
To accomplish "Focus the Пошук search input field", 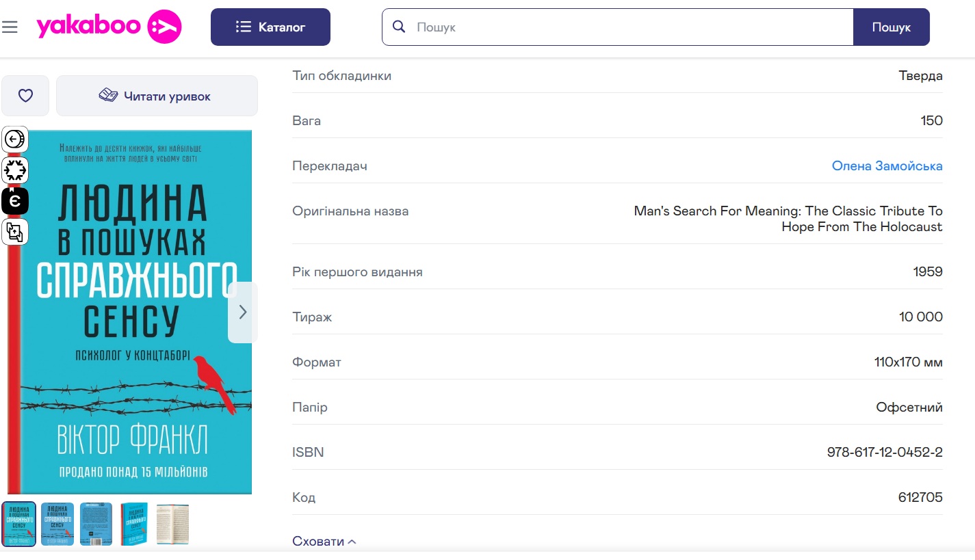I will [x=629, y=27].
